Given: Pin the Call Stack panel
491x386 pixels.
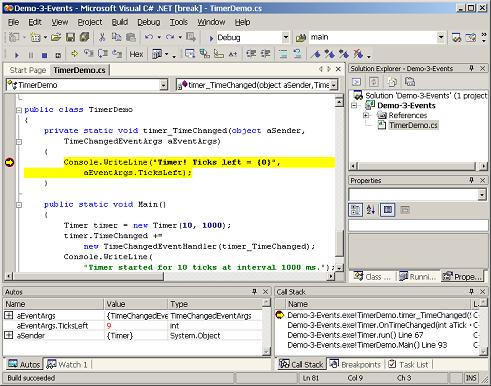Looking at the screenshot, I should pyautogui.click(x=471, y=292).
